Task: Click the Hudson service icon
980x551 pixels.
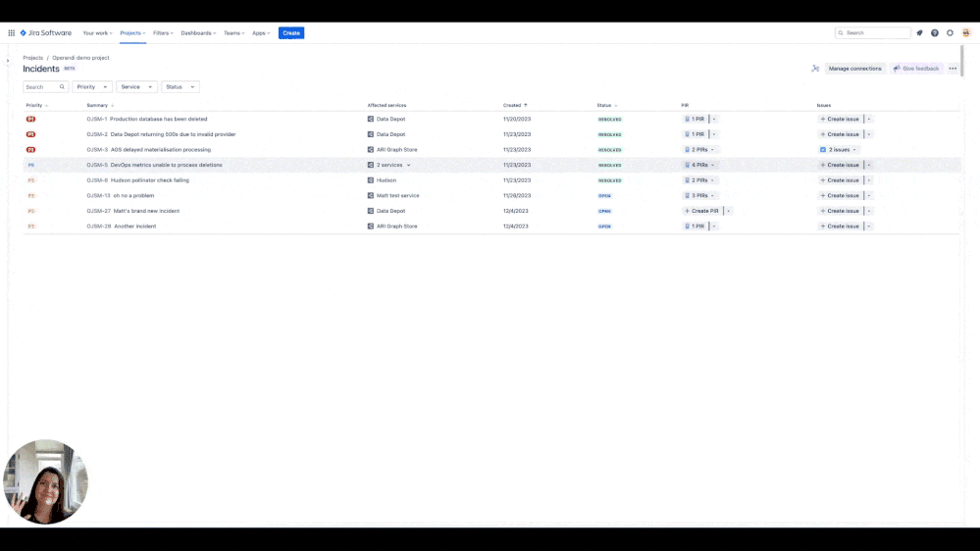Action: coord(371,180)
